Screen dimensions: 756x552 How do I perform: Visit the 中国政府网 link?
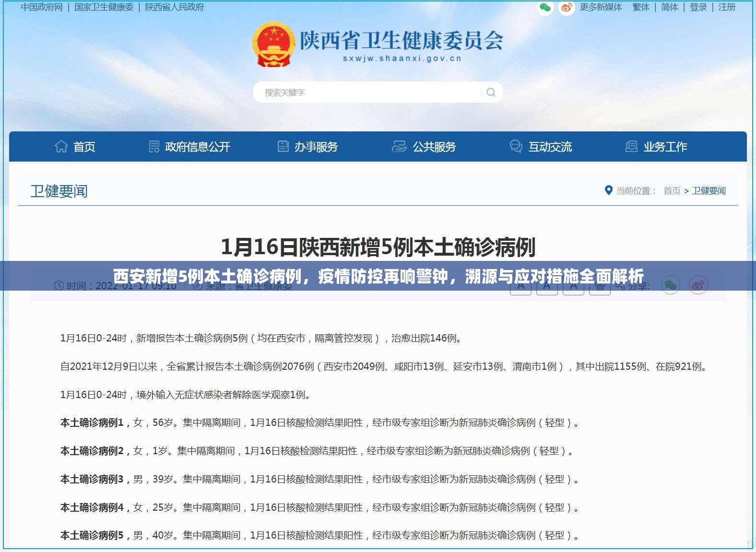click(42, 7)
